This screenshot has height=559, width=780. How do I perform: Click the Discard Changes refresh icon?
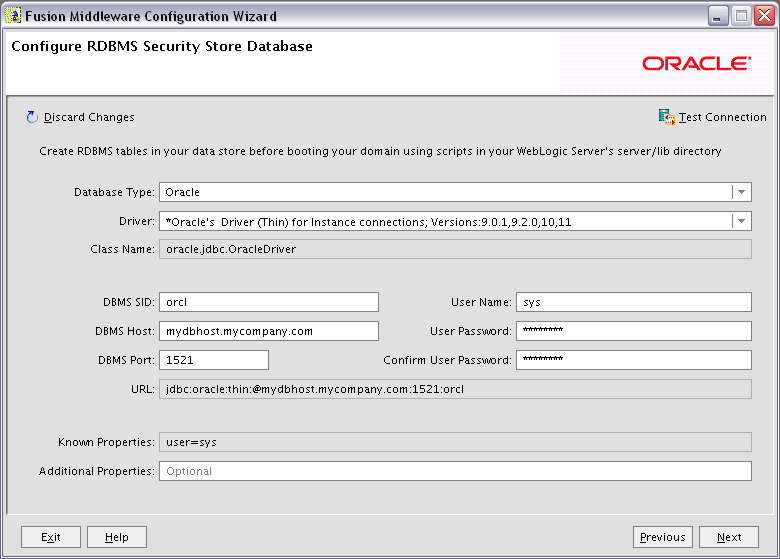click(x=32, y=117)
